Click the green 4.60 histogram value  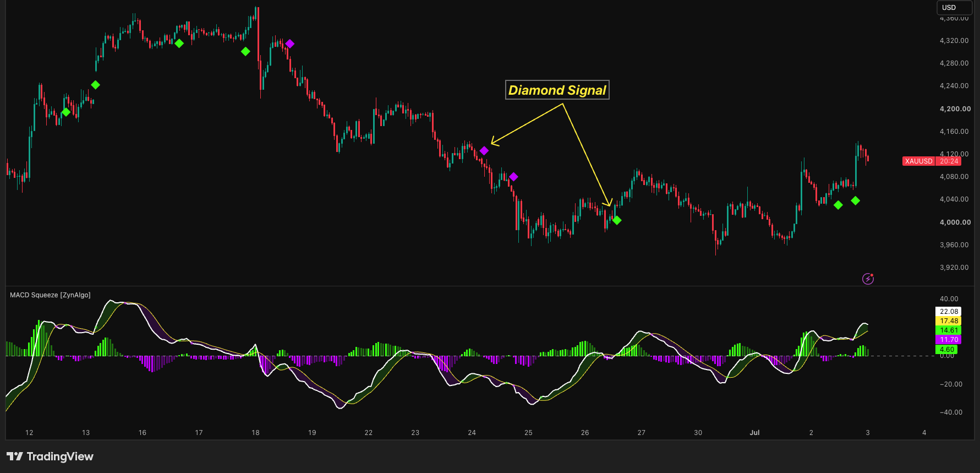(947, 349)
